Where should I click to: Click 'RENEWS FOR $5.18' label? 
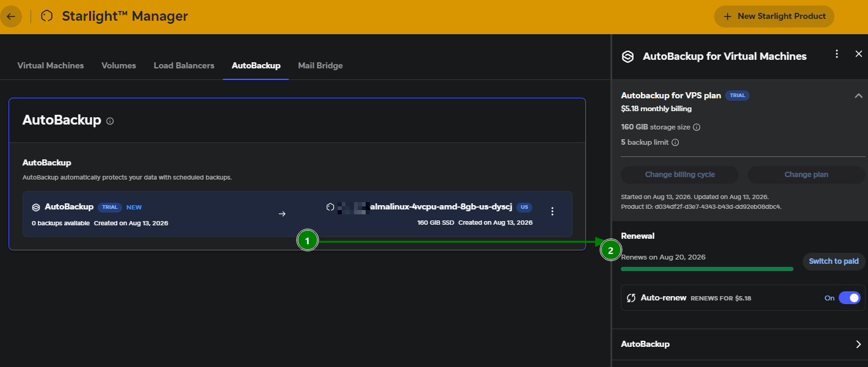721,299
